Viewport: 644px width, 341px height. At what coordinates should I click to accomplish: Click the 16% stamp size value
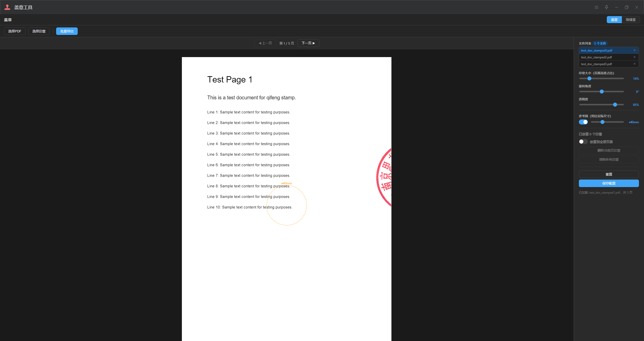(x=636, y=79)
